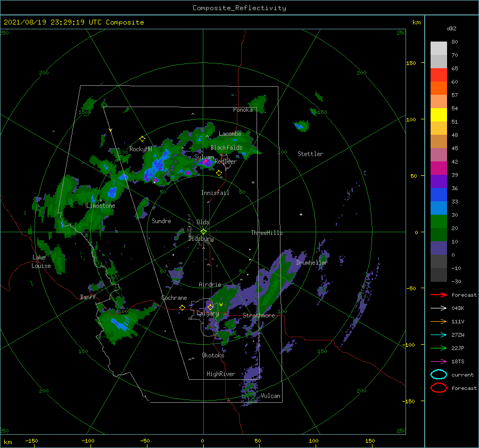Viewport: 479px width, 448px height.
Task: Click the Cochrane town label
Action: coord(174,298)
